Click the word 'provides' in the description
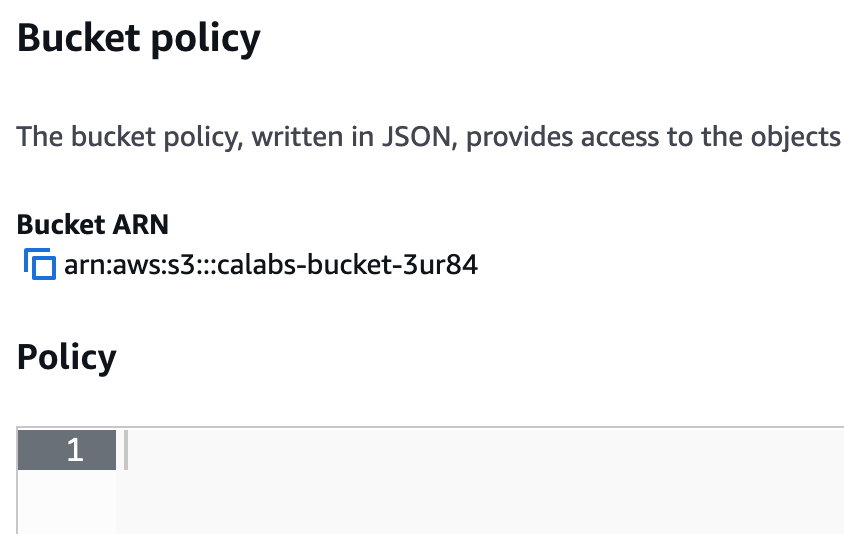 coord(519,137)
